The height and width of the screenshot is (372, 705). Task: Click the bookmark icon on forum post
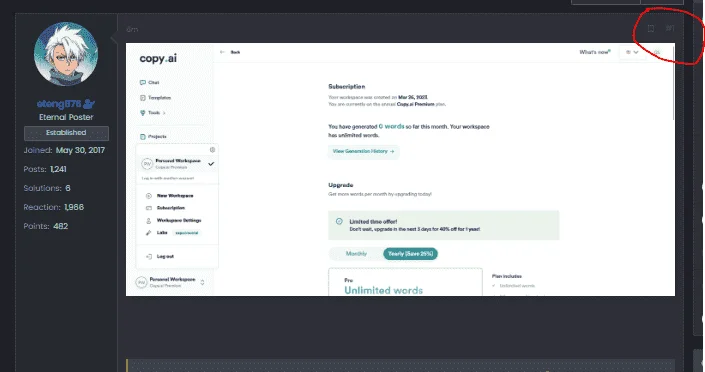(651, 28)
